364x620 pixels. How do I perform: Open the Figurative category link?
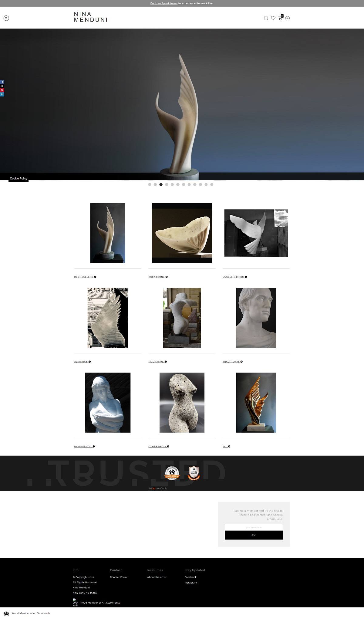(158, 362)
